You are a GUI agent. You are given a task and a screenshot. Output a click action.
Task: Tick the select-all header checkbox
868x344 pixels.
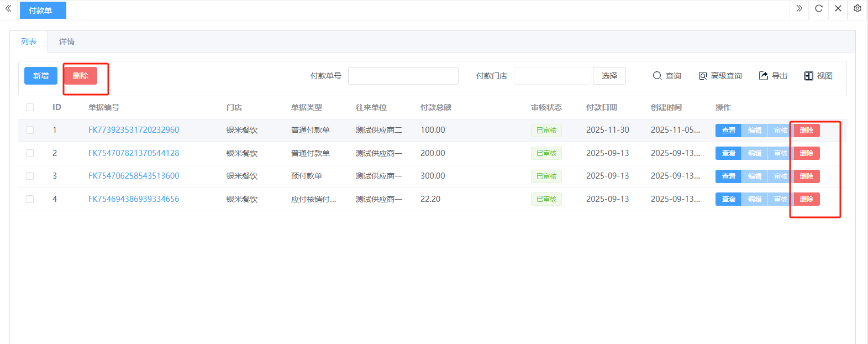30,107
